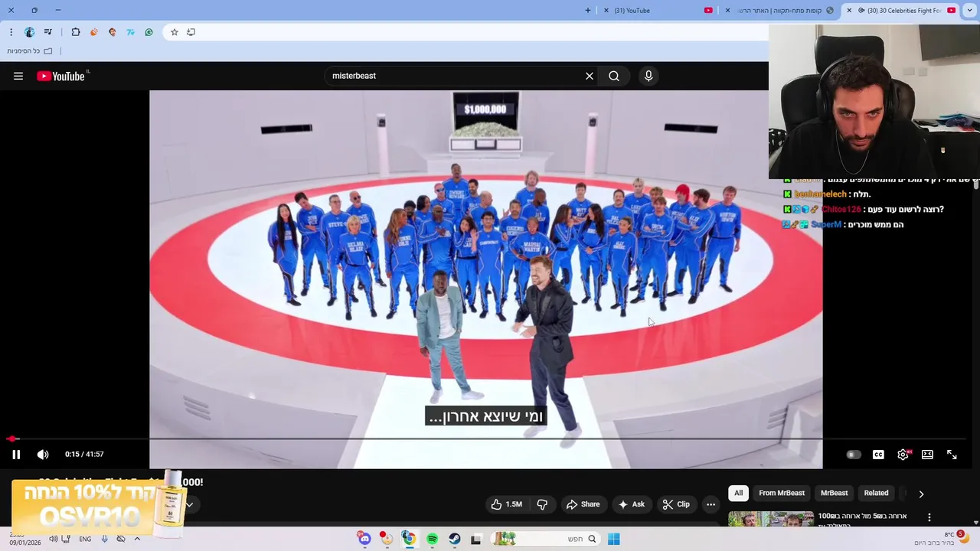Open the YouTube hamburger guide menu
Viewport: 980px width, 551px height.
point(18,76)
